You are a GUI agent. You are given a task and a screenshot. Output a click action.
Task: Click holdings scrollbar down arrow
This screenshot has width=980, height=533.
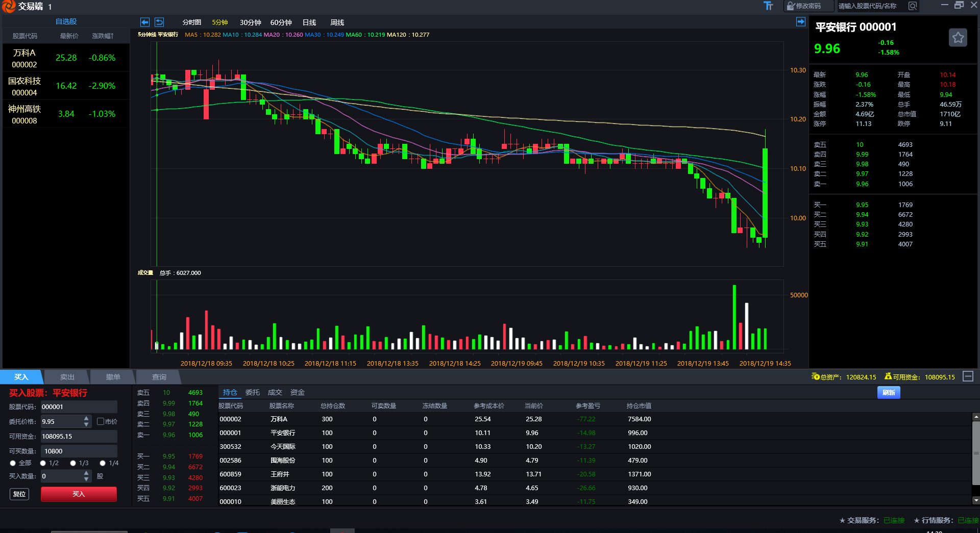976,500
